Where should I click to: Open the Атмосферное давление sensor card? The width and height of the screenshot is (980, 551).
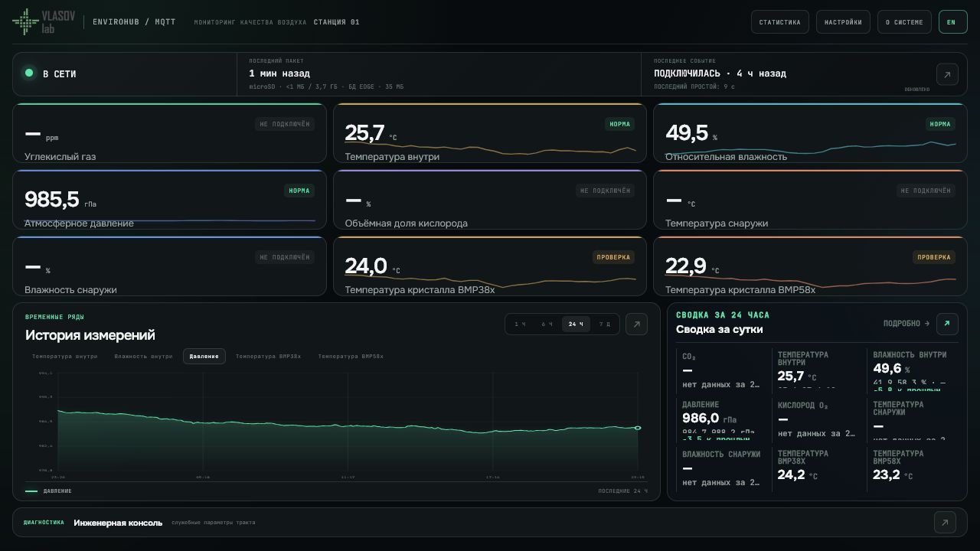169,200
